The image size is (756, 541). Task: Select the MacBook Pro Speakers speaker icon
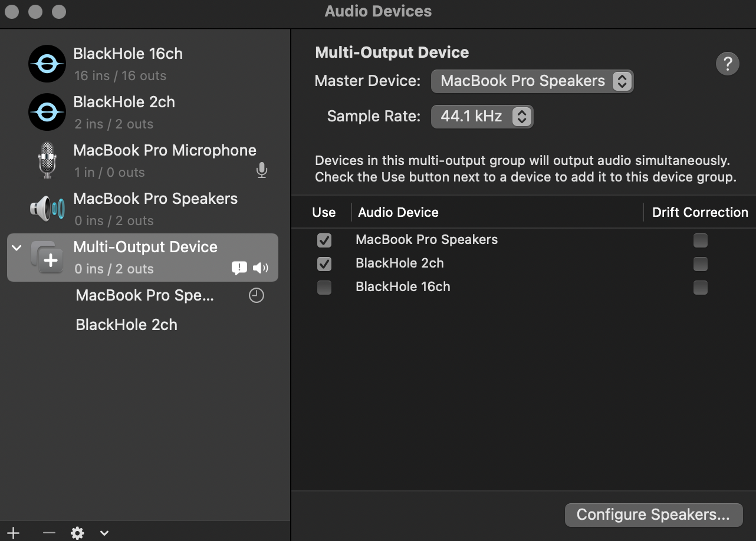(x=47, y=208)
